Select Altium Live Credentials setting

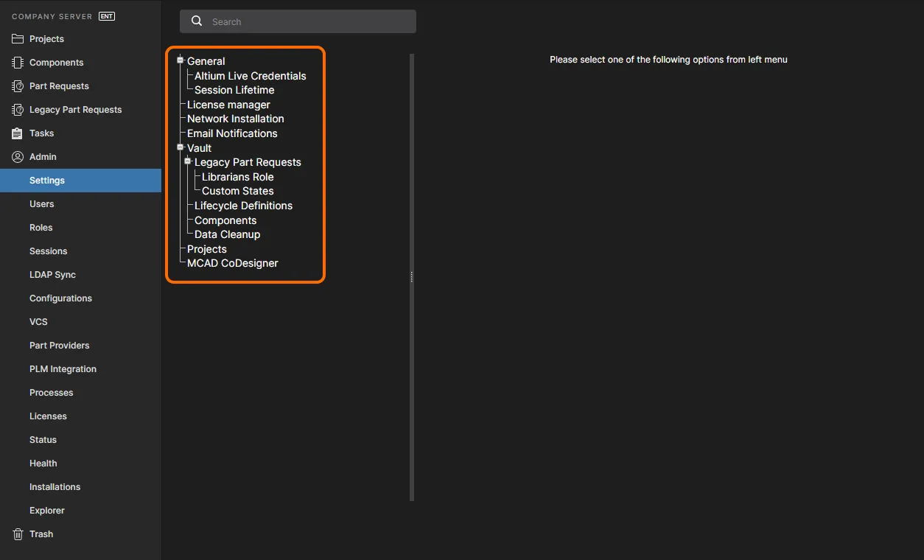[250, 76]
